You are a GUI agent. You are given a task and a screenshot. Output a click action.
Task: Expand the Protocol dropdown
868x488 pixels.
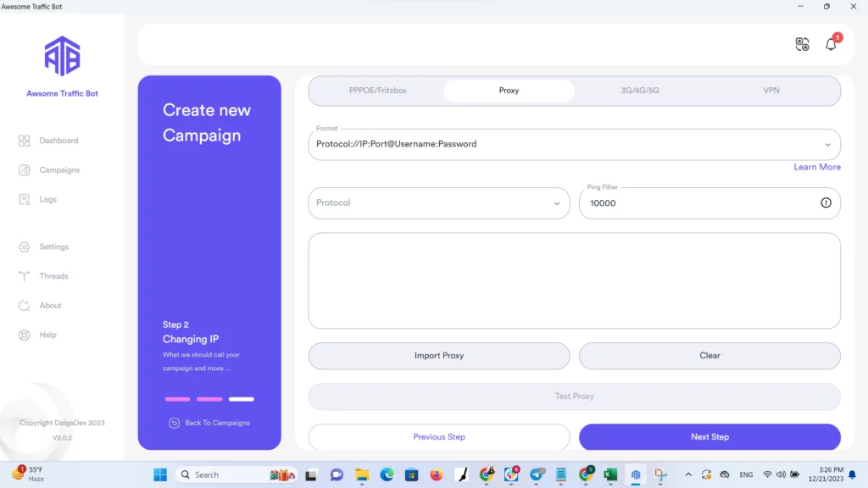coord(558,202)
